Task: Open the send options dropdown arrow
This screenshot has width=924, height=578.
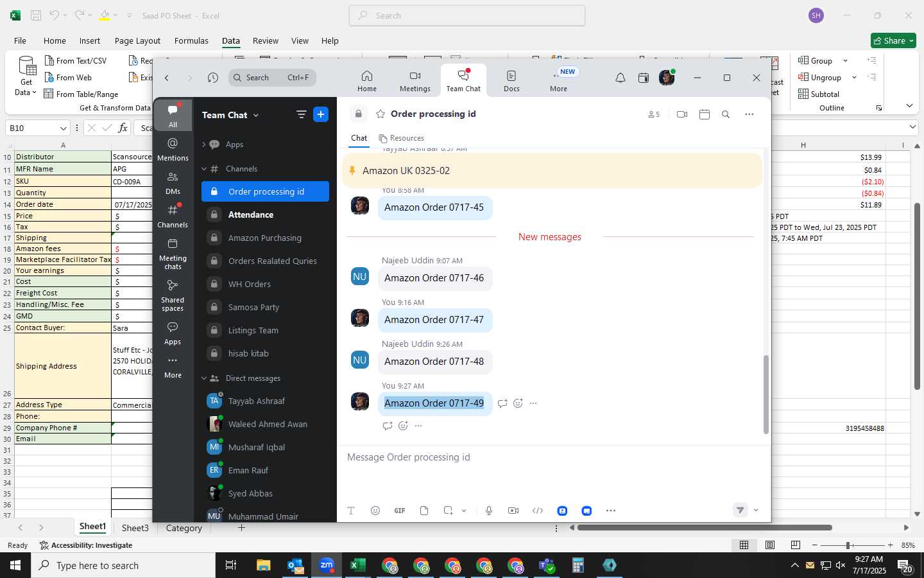Action: tap(756, 510)
